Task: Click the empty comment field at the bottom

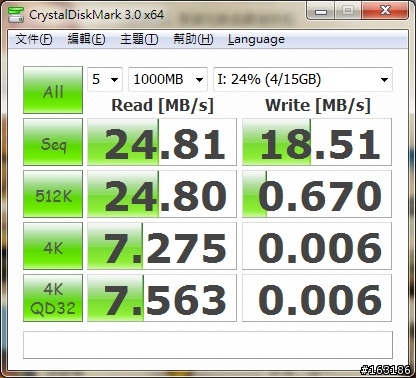Action: coord(208,345)
